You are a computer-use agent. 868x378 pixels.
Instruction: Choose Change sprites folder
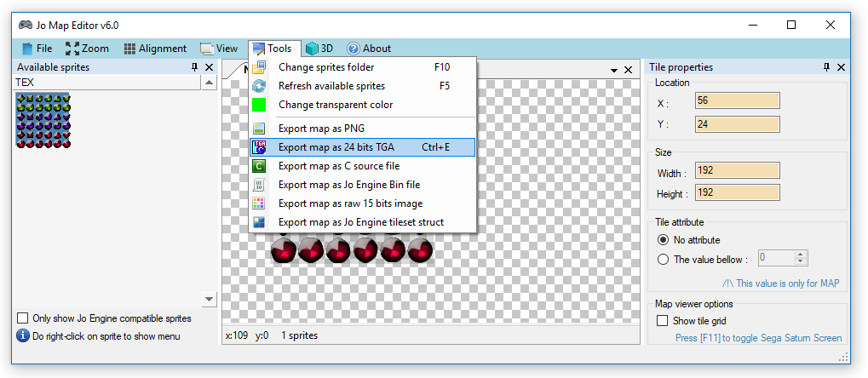click(x=363, y=67)
